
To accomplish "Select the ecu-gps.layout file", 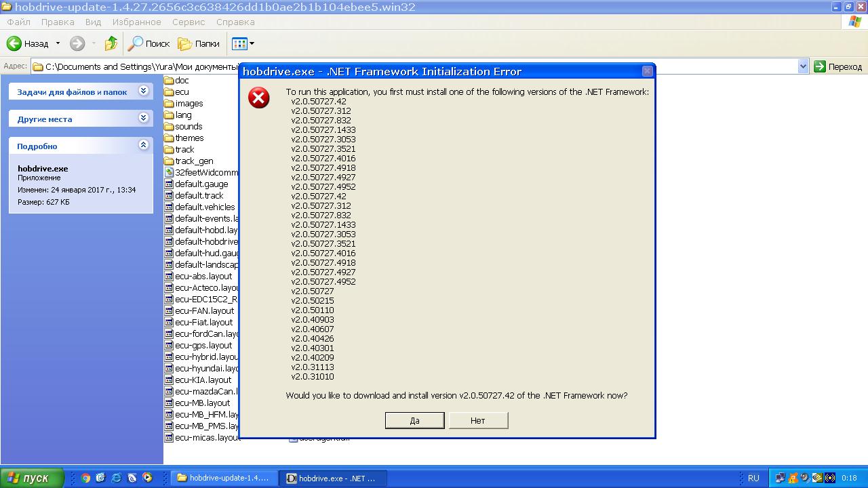I will point(198,345).
